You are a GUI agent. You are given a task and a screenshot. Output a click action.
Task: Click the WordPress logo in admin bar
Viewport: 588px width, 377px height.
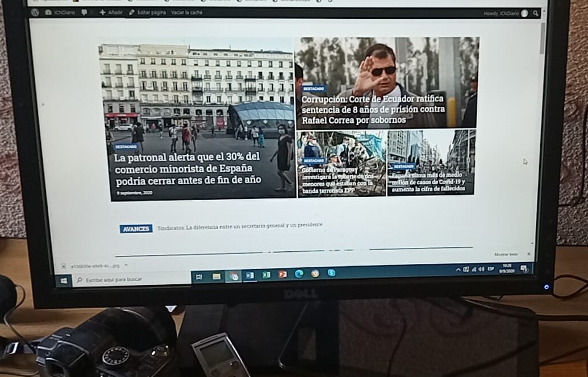click(x=35, y=12)
